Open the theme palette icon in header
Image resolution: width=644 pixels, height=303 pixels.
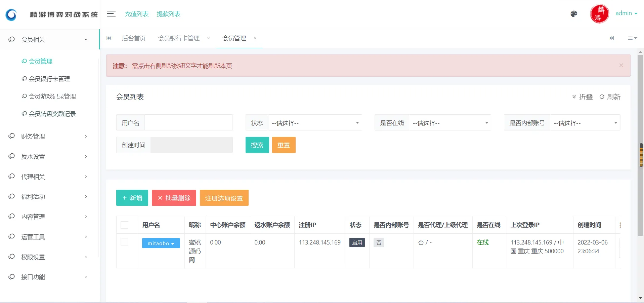pyautogui.click(x=573, y=14)
